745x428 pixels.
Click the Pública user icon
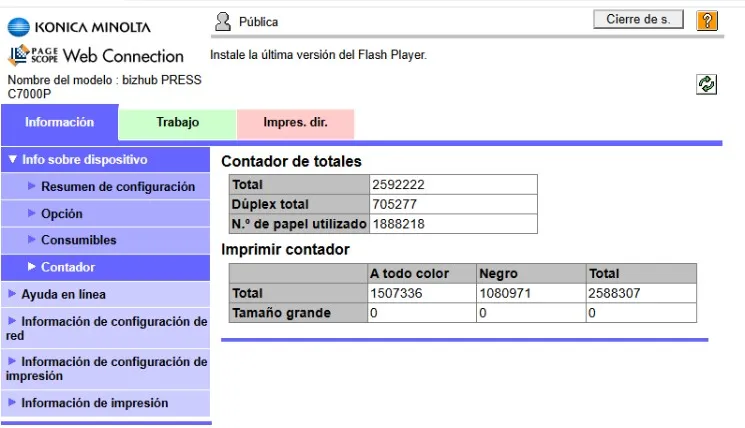pos(223,20)
